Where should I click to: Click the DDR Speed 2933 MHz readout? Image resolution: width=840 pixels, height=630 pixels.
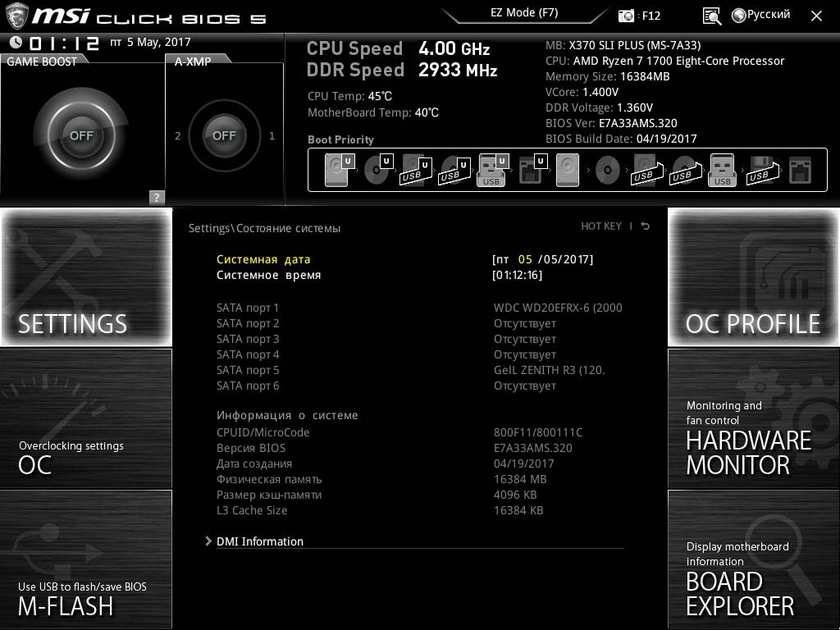pos(402,70)
